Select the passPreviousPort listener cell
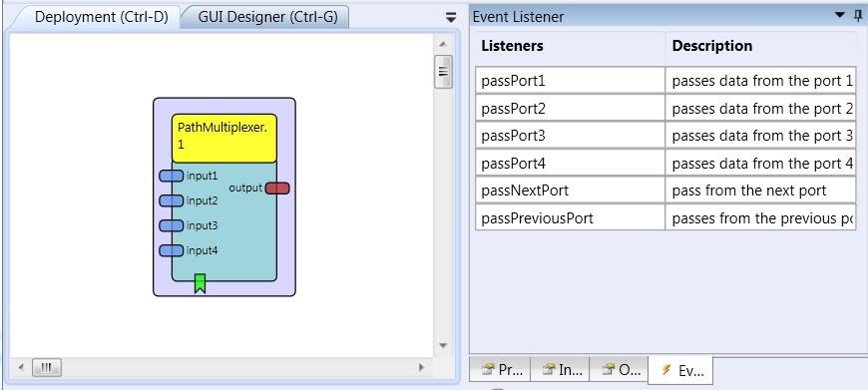 point(570,218)
